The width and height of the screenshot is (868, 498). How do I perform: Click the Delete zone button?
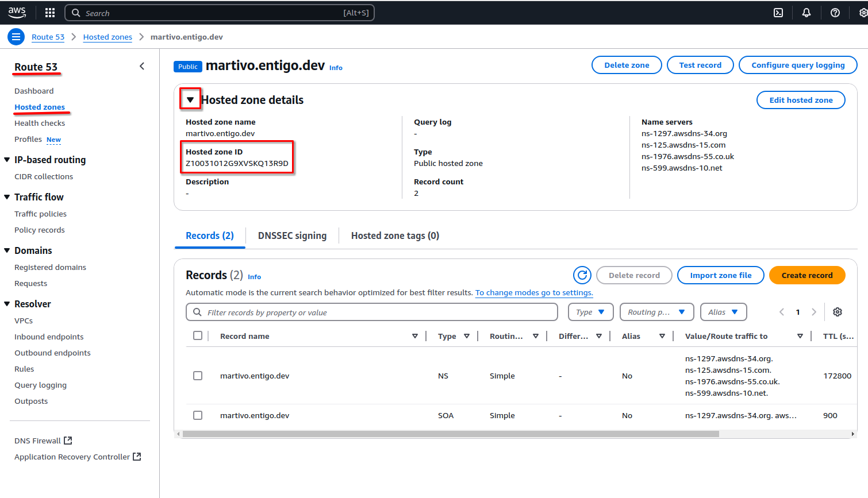[627, 65]
